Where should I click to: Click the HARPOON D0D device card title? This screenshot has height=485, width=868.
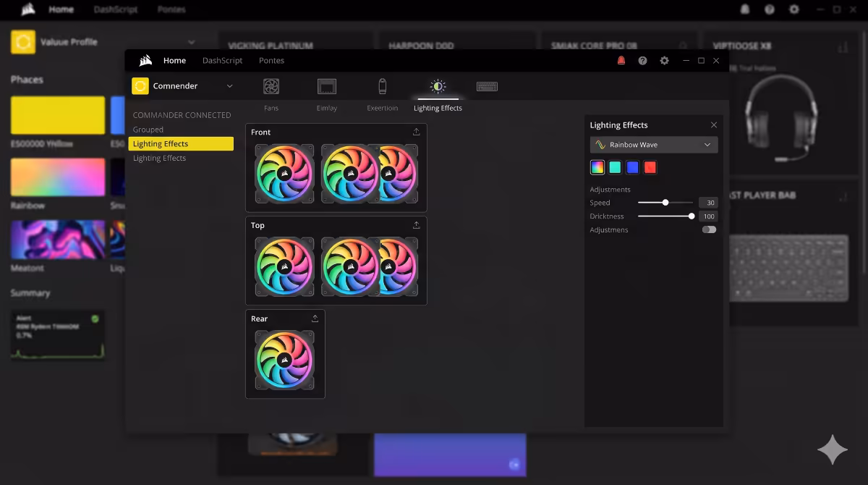point(421,46)
